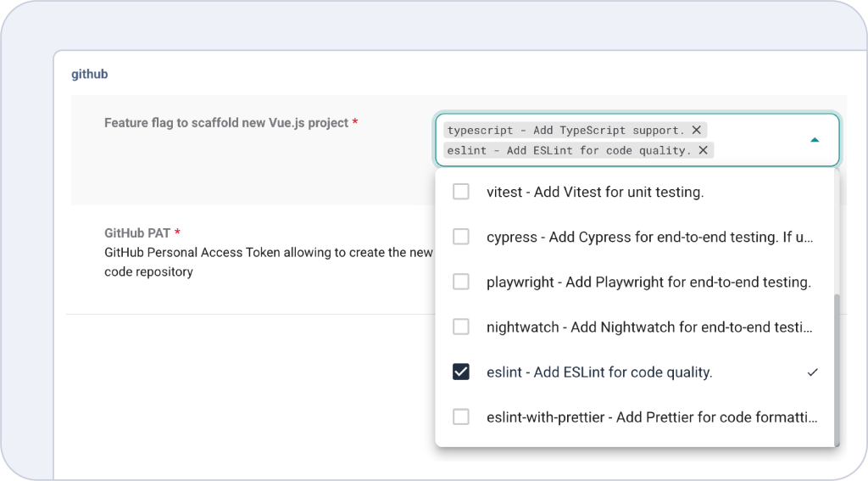Check the playwright checkbox
Screen dimensions: 868x481
click(x=460, y=282)
